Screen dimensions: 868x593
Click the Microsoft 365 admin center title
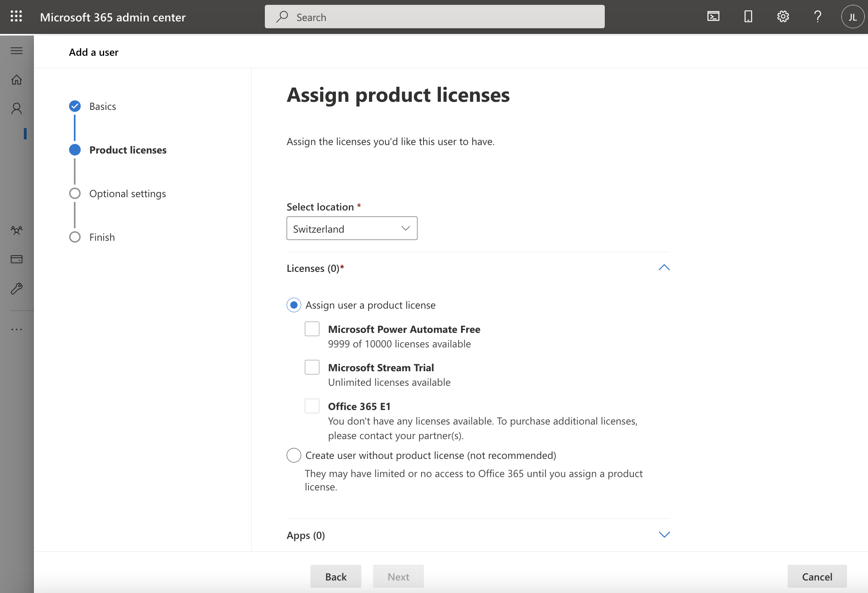pyautogui.click(x=113, y=17)
